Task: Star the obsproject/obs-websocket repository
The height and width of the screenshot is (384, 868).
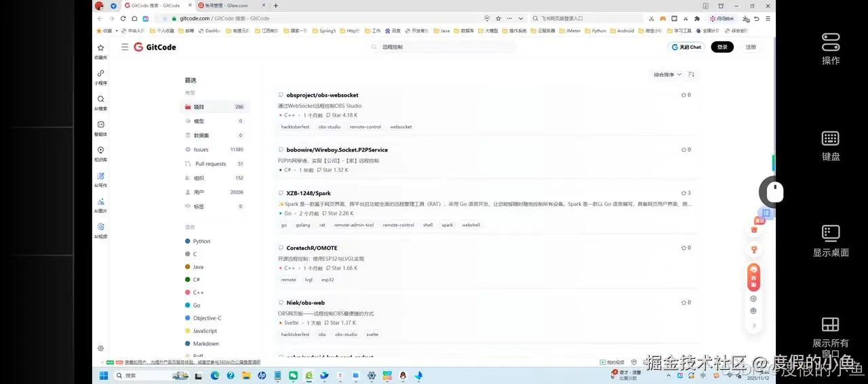Action: 686,95
